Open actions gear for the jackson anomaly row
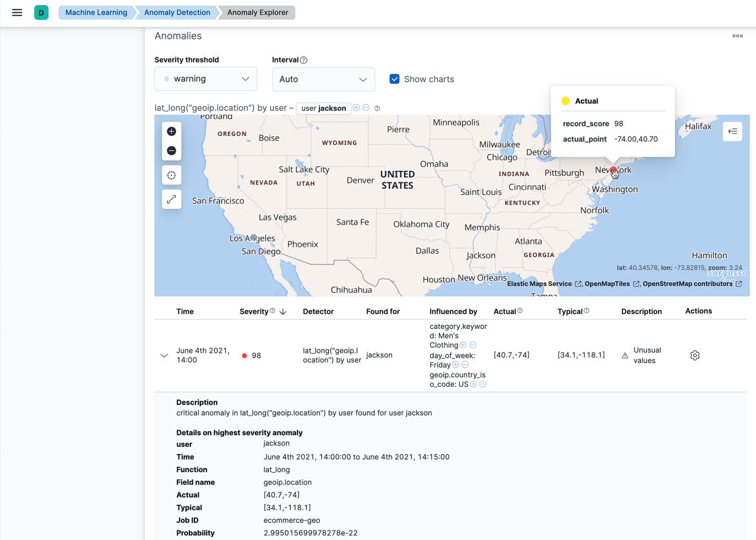The height and width of the screenshot is (540, 756). click(694, 355)
